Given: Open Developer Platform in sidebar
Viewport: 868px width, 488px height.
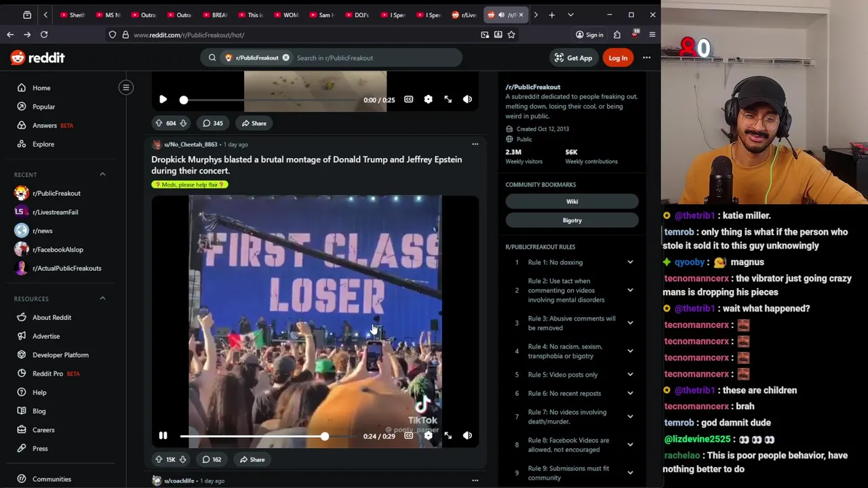Looking at the screenshot, I should pos(60,355).
